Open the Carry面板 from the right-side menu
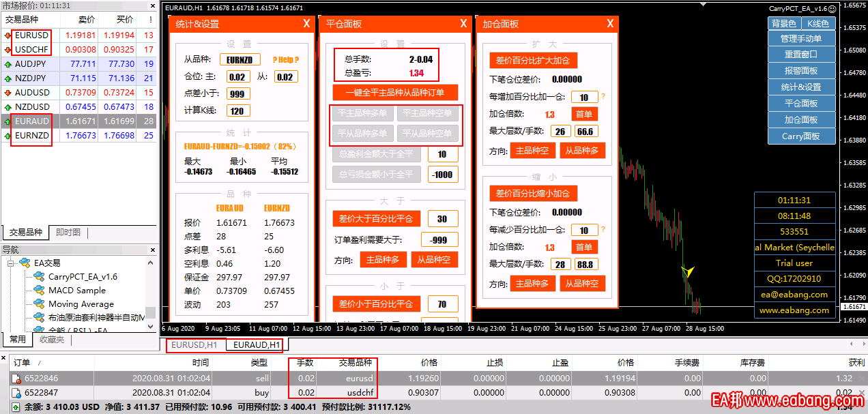 [x=801, y=136]
